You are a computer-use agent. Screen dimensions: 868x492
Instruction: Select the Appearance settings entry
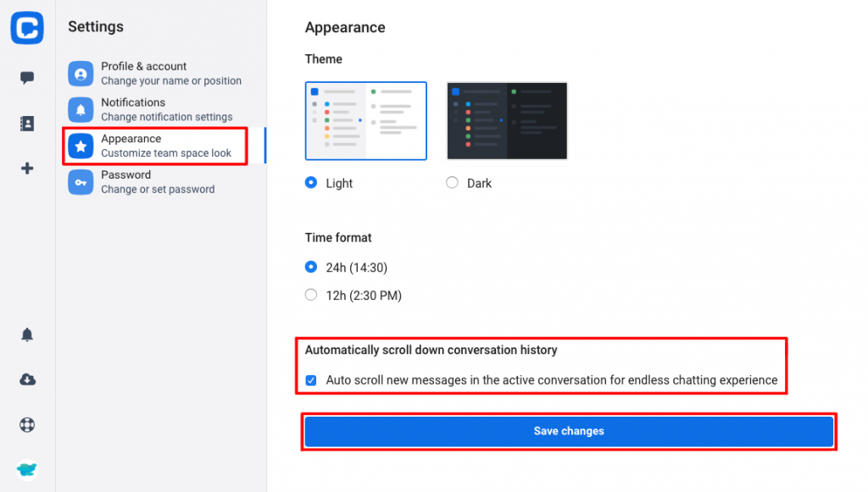click(x=161, y=145)
